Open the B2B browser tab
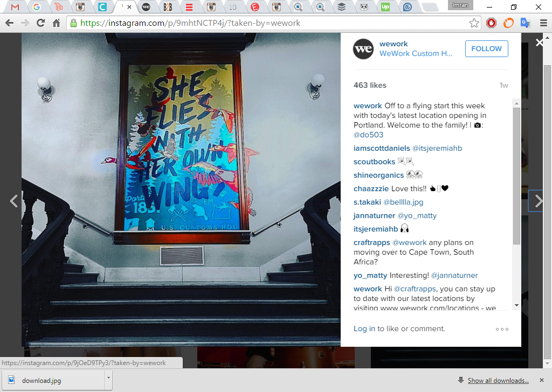This screenshot has width=552, height=392. click(168, 6)
